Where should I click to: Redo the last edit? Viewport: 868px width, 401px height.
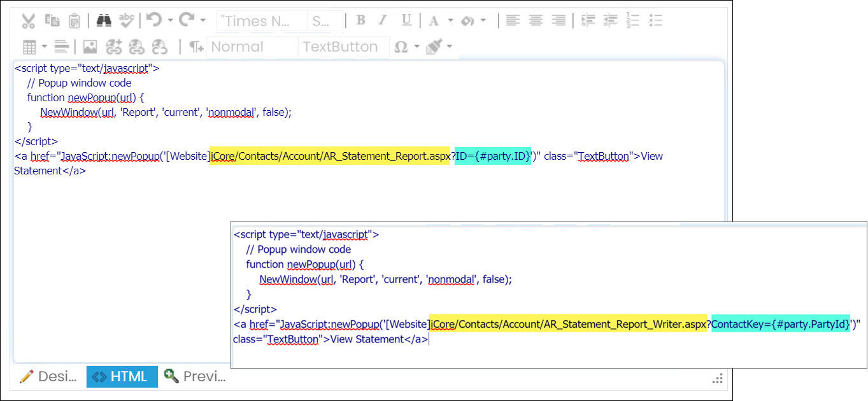click(x=187, y=20)
